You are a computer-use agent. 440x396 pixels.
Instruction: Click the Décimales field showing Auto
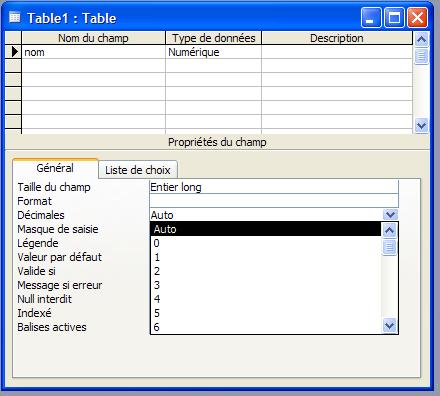pos(266,215)
